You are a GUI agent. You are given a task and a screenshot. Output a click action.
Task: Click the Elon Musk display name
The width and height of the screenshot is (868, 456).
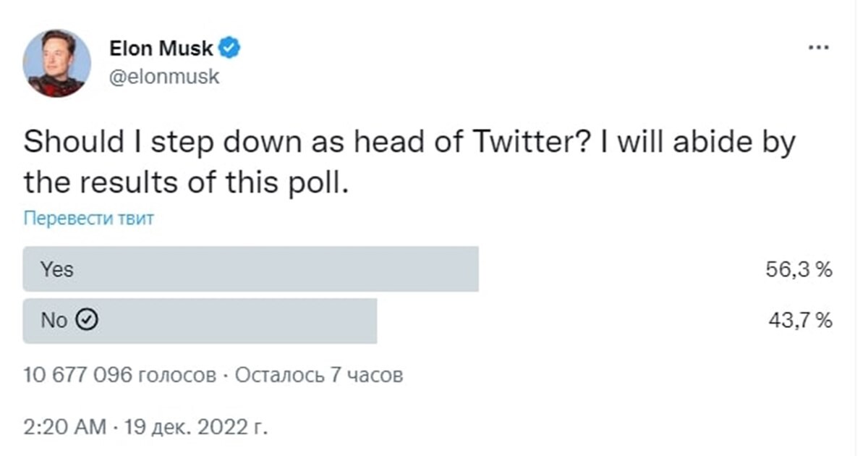point(161,48)
